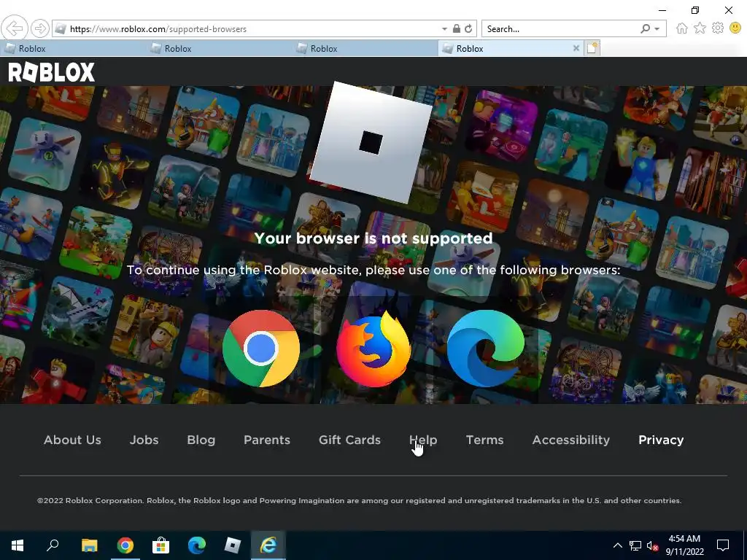Launch Edge from the taskbar
Screen dimensions: 747x560
coord(197,545)
